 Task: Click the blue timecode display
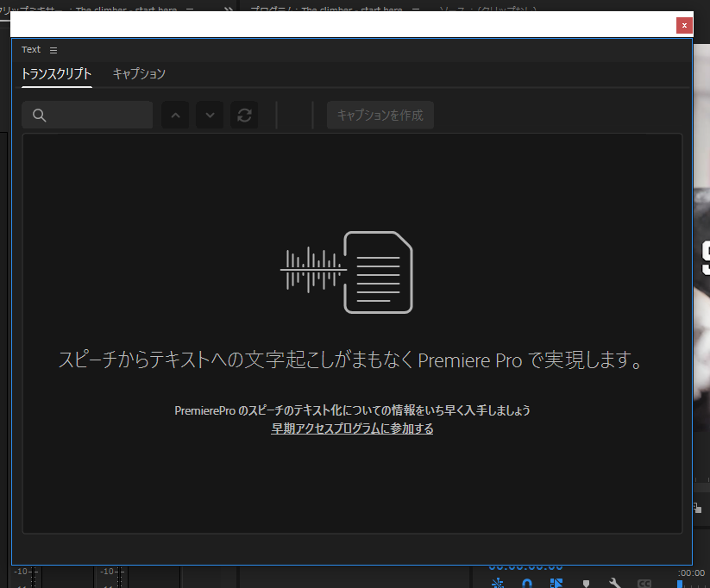527,568
